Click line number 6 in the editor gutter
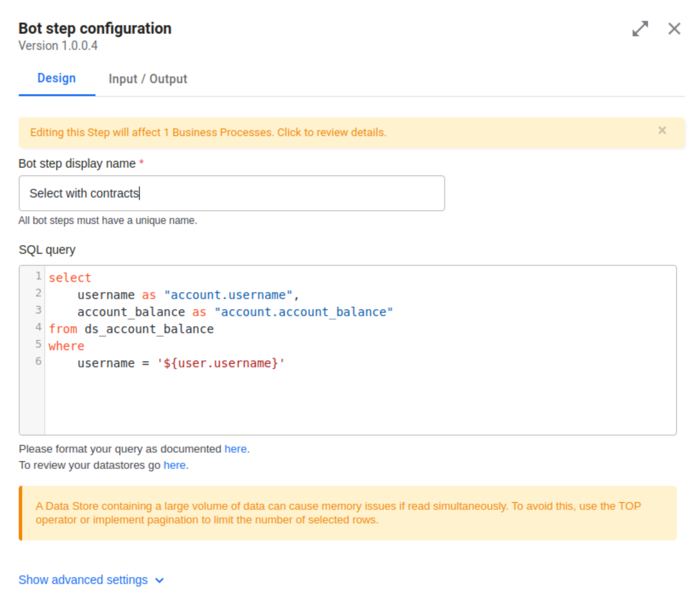The height and width of the screenshot is (613, 700). (x=38, y=361)
